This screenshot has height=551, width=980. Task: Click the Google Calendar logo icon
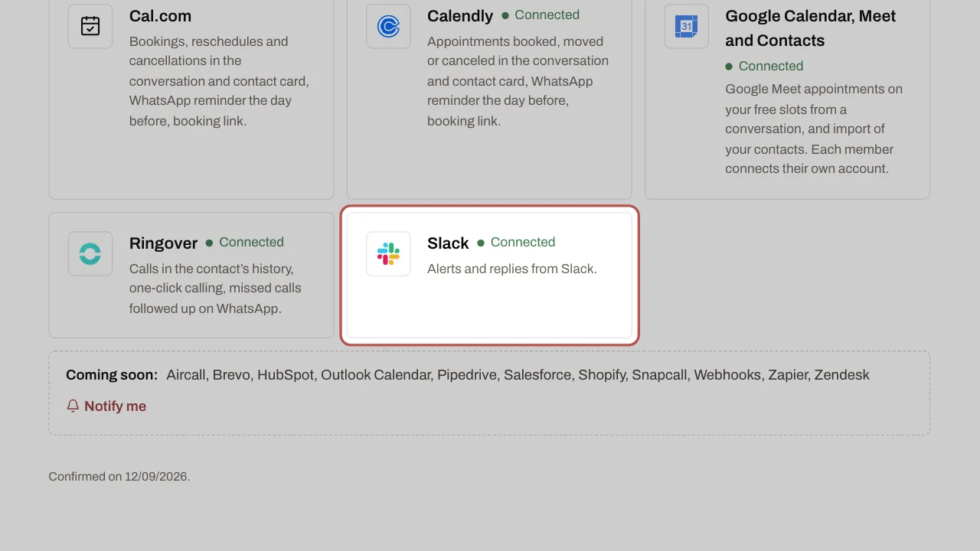[686, 26]
